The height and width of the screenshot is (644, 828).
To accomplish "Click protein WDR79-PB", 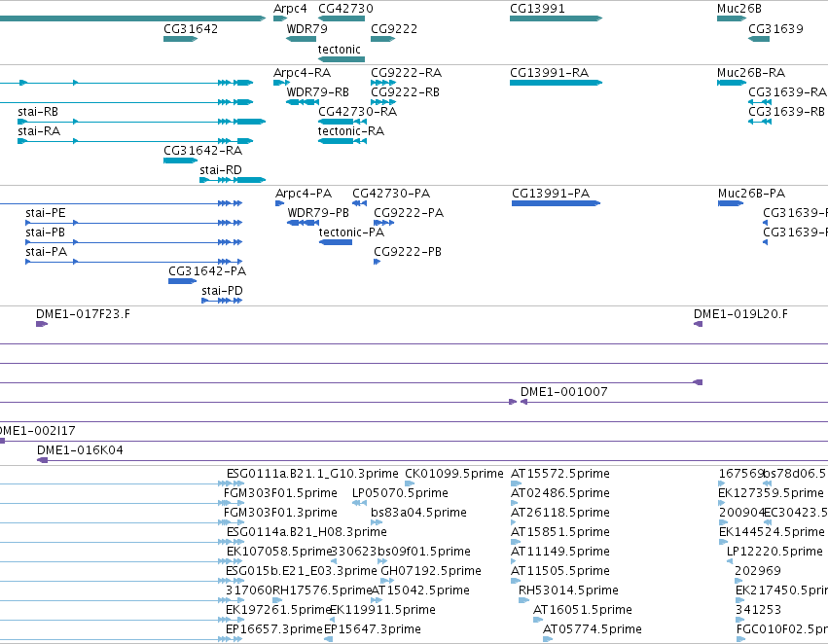I will [x=304, y=224].
